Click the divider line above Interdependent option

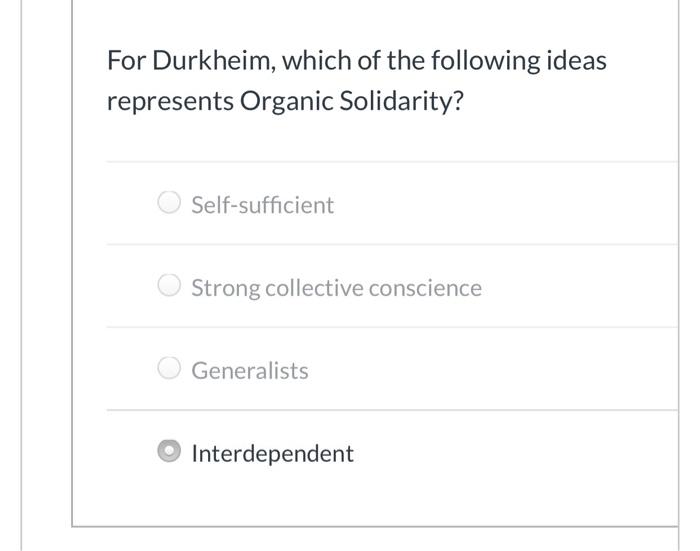point(390,410)
